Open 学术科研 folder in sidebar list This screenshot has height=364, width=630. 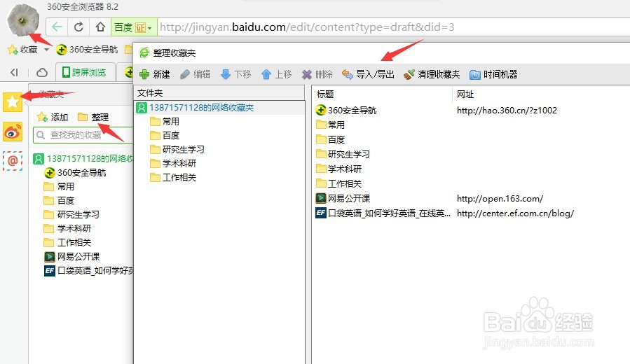click(67, 229)
